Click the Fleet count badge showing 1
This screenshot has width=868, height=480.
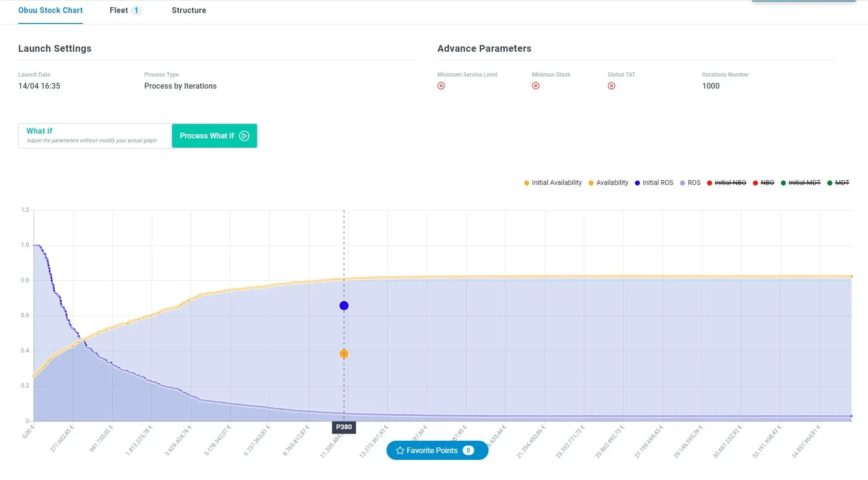136,10
